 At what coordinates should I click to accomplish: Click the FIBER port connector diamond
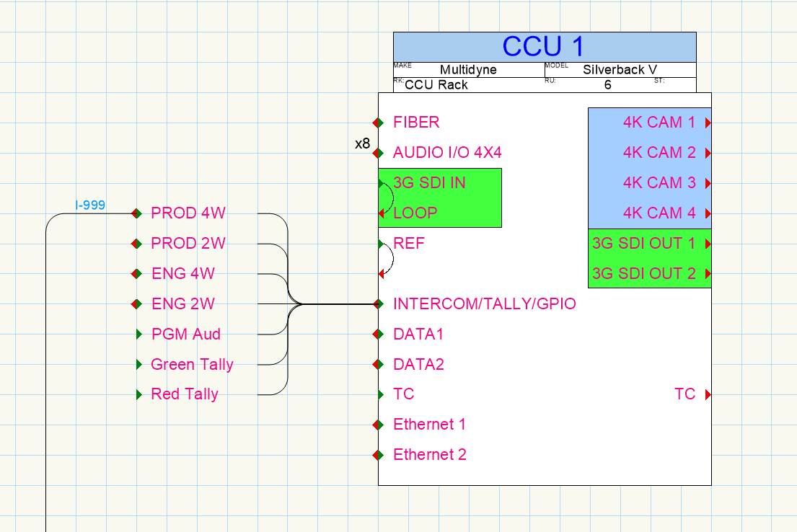378,123
